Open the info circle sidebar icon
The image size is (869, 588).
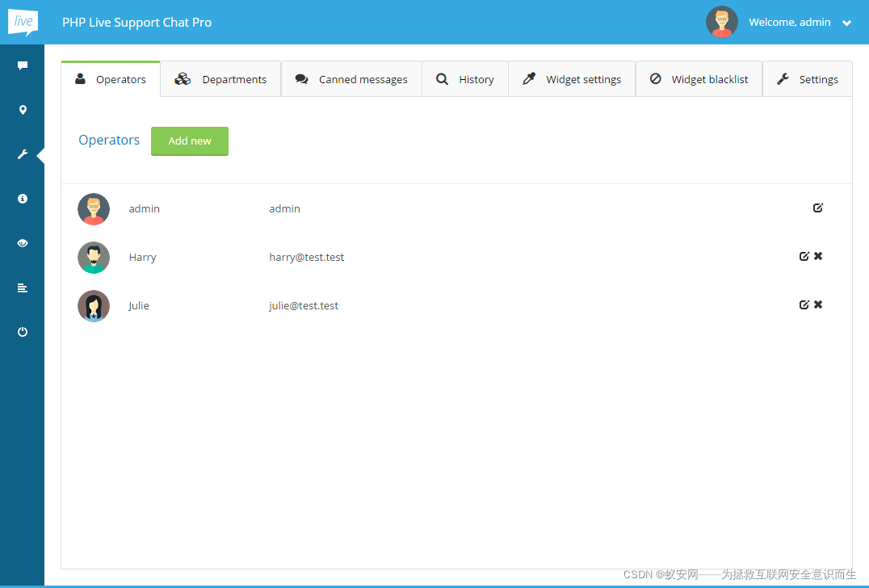23,199
